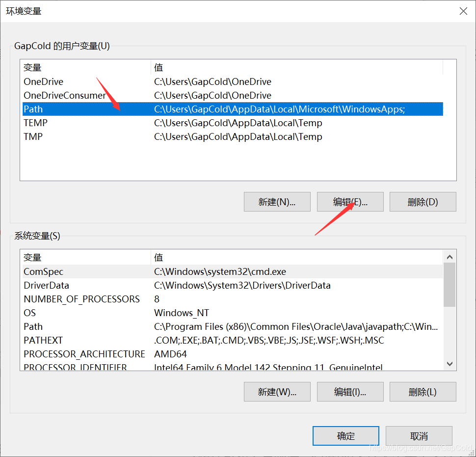Click 变量 column header in user variables list
Viewport: 476px width, 457px height.
pyautogui.click(x=85, y=67)
